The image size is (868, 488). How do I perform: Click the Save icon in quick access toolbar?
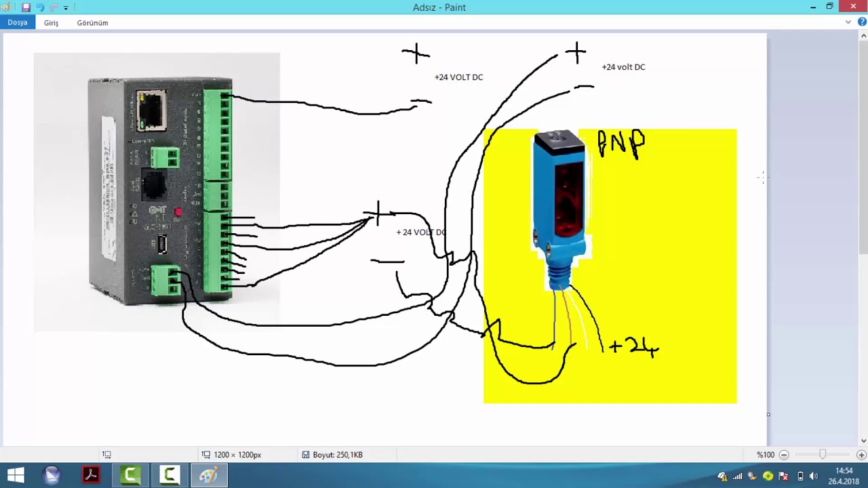(26, 7)
